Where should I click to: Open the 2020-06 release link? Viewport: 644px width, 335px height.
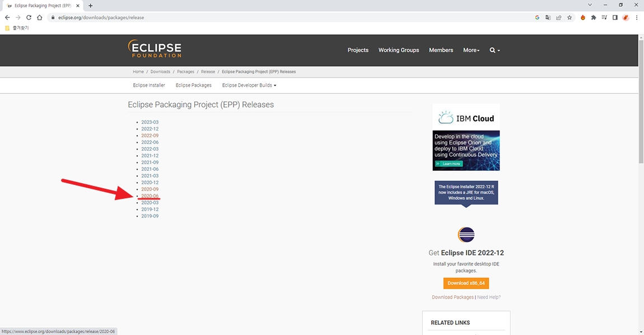[x=150, y=196]
